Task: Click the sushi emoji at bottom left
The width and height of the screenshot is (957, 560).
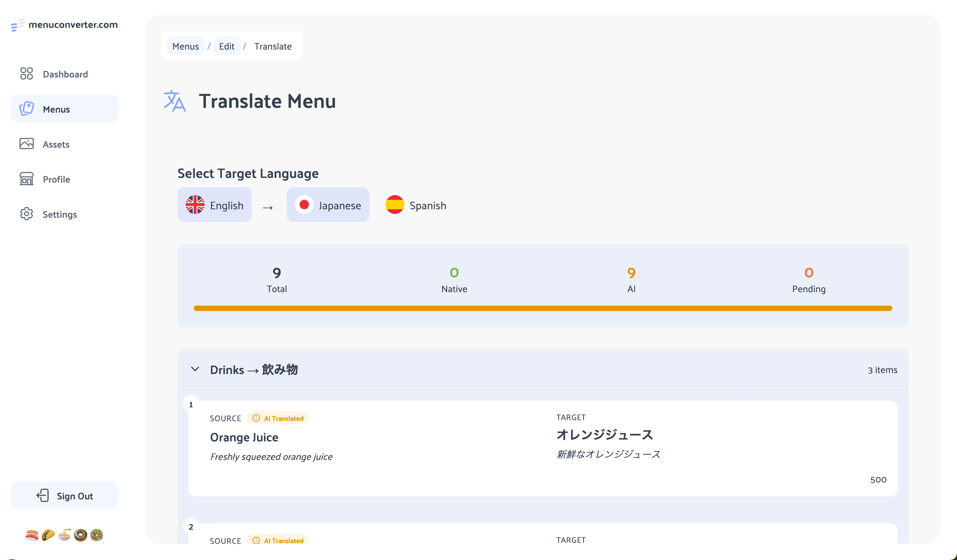Action: 32,535
